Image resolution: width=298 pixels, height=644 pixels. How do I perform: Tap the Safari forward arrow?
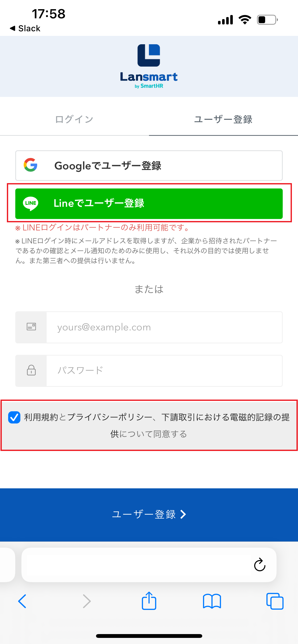point(87,601)
